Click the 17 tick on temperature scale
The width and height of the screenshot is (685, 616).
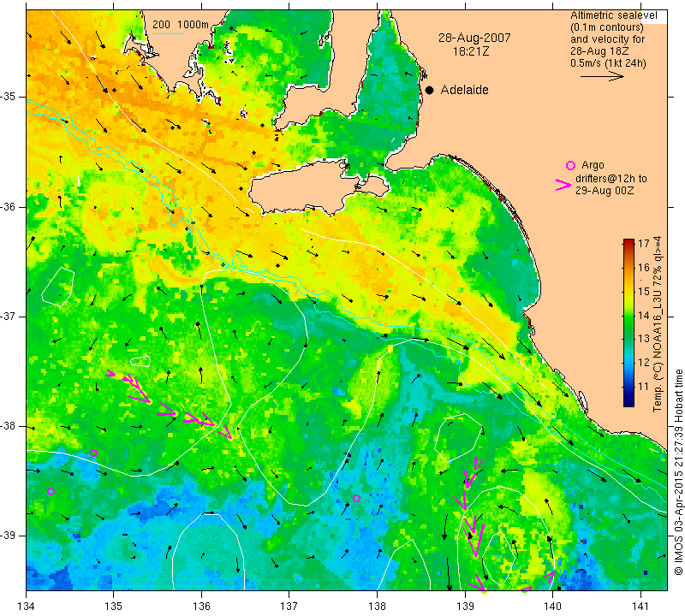tap(644, 243)
